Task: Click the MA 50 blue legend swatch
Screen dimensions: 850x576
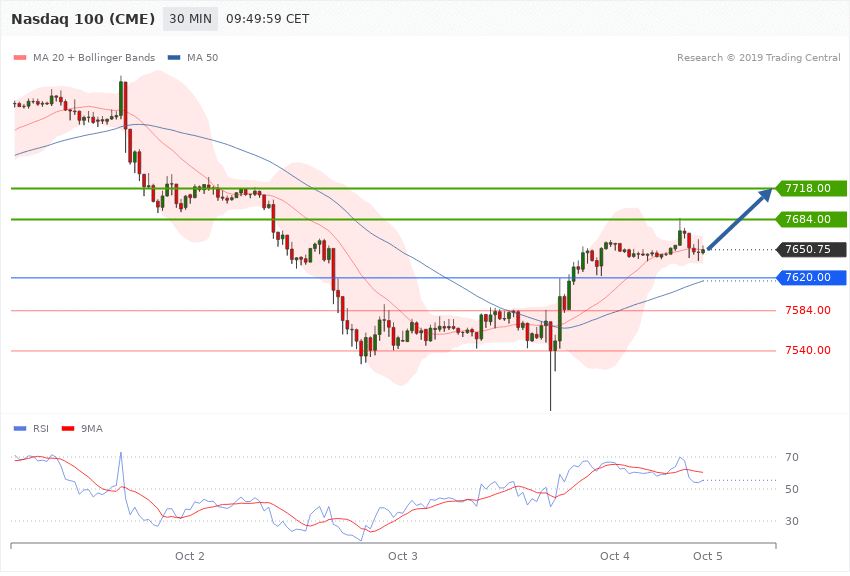Action: click(174, 57)
